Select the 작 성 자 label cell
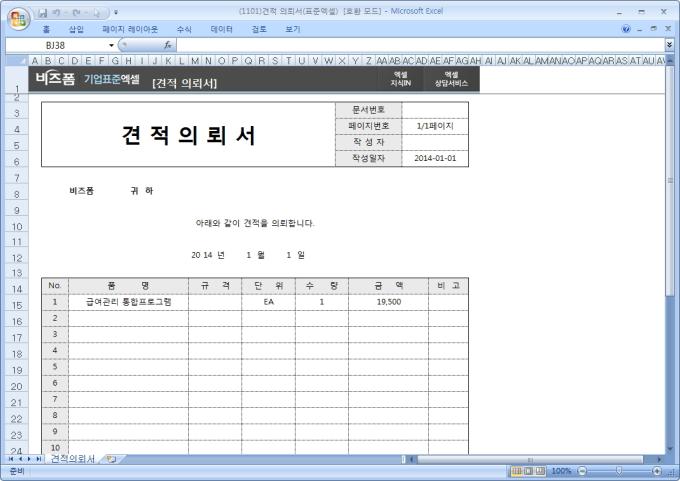680x481 pixels. pos(369,142)
